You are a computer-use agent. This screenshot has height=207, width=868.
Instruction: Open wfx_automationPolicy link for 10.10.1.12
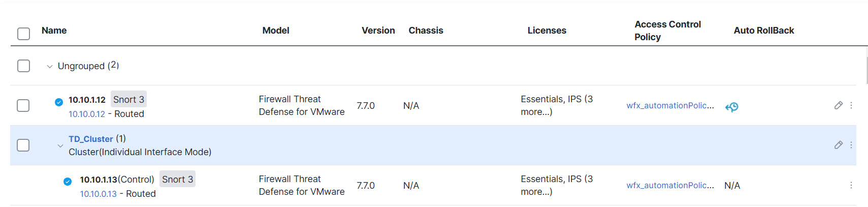[x=670, y=105]
